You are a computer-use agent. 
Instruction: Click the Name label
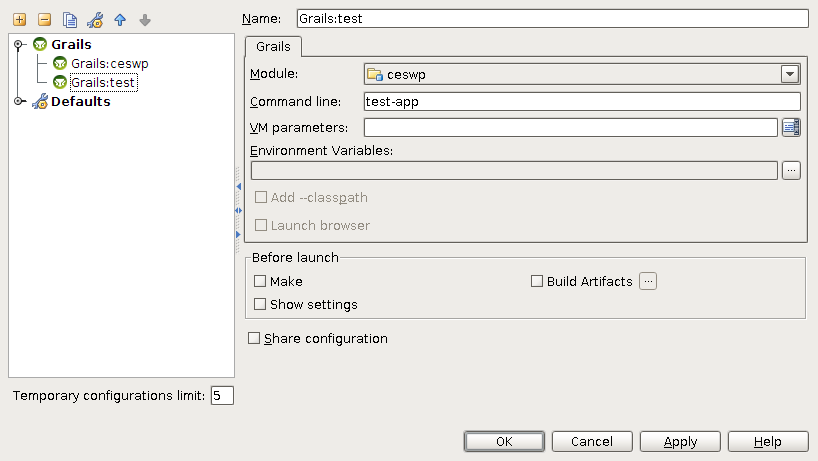click(261, 19)
